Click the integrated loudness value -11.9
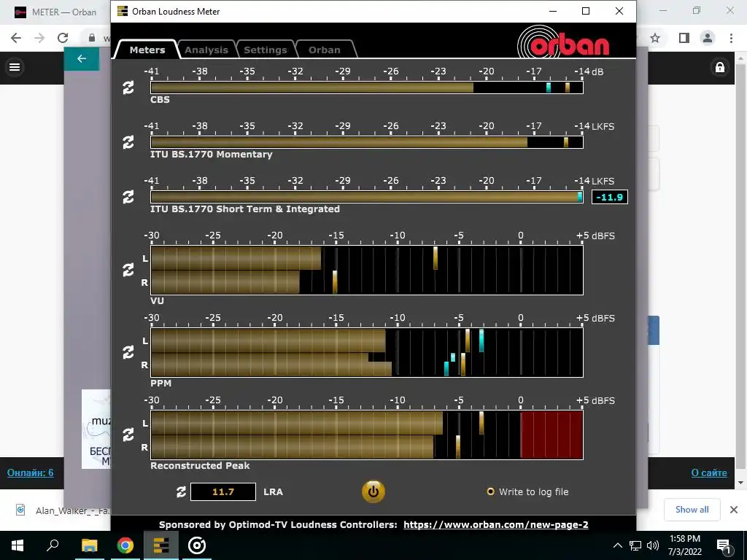 (609, 197)
